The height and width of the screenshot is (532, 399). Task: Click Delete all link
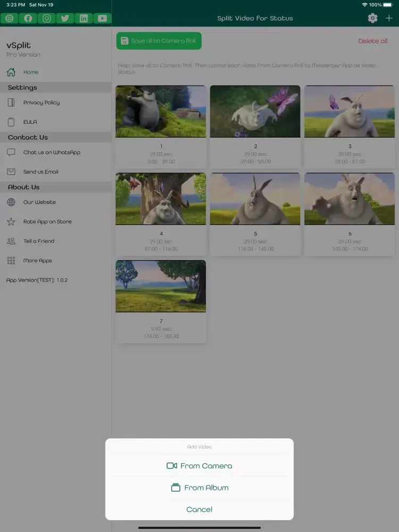[x=372, y=41]
